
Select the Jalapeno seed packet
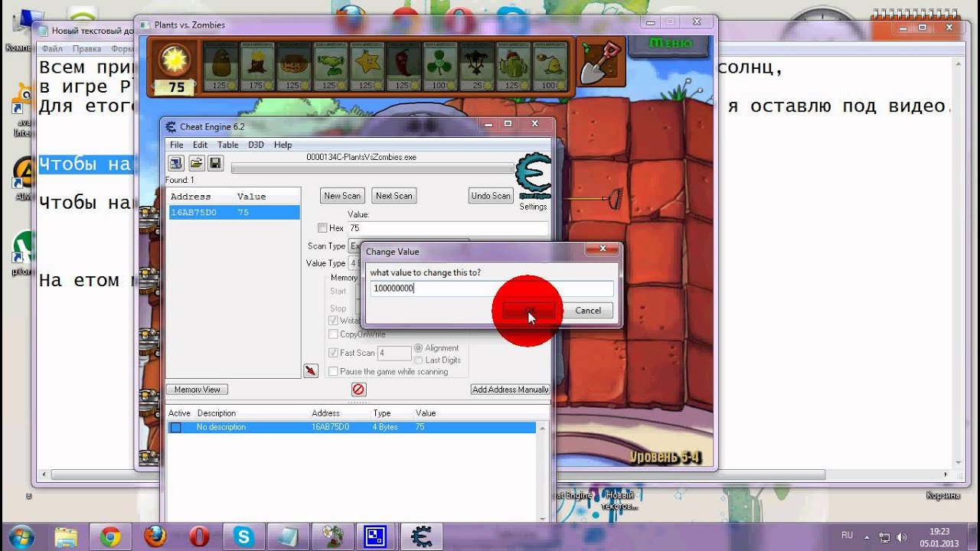(403, 67)
